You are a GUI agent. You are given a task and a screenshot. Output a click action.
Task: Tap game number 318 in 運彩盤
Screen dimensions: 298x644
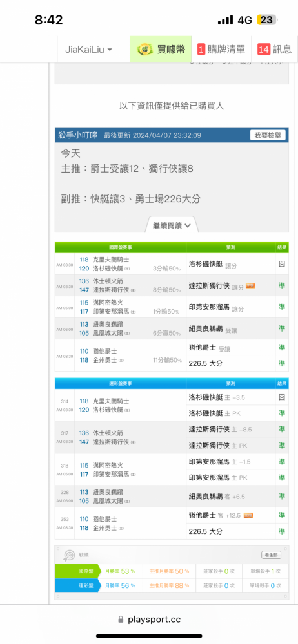[x=65, y=466]
